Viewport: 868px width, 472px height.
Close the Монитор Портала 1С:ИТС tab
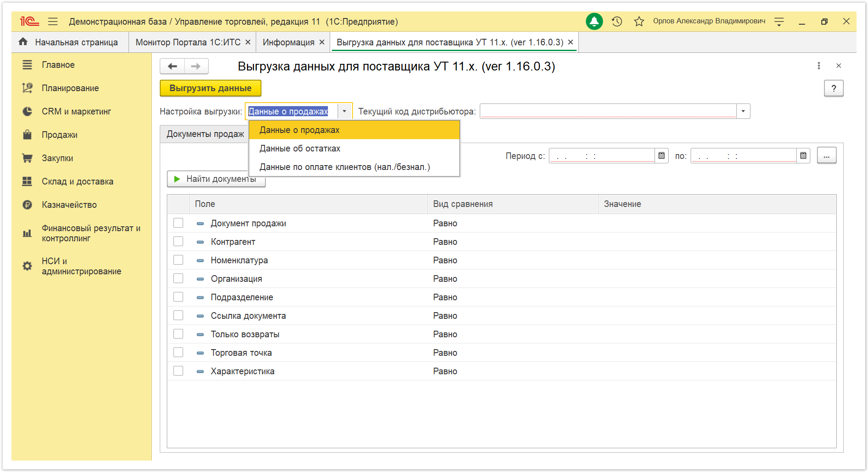point(248,42)
